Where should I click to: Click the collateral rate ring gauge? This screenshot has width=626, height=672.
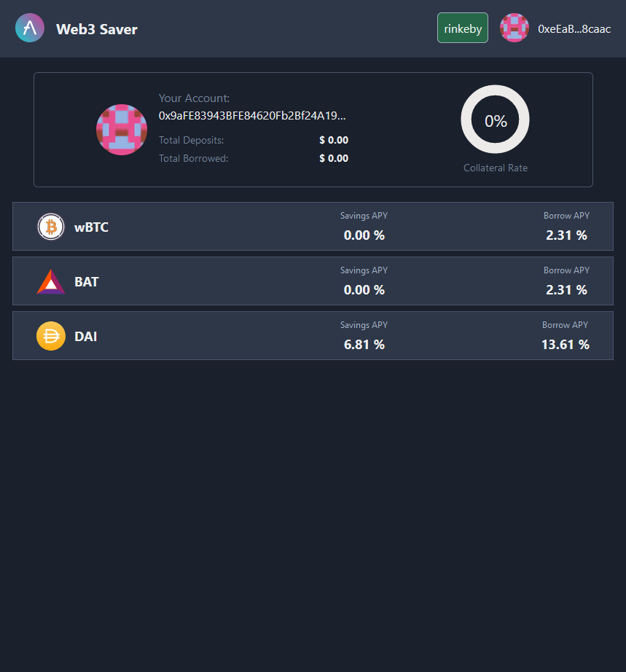pyautogui.click(x=496, y=120)
